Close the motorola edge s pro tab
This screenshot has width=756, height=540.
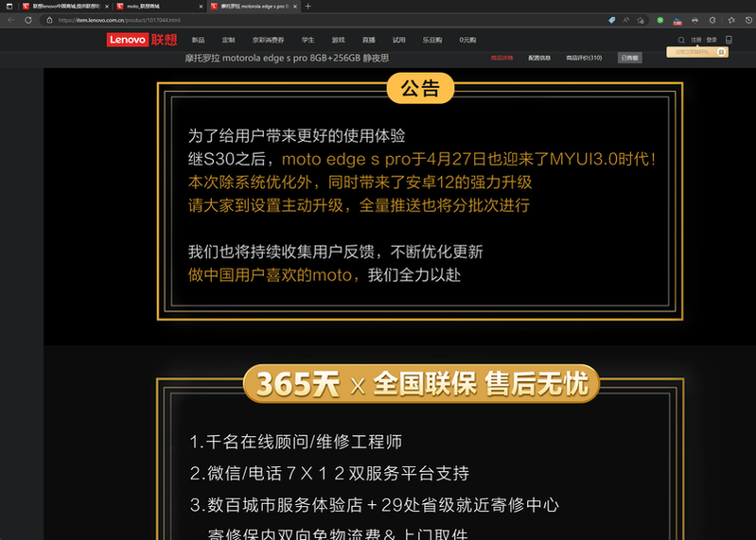[x=295, y=7]
